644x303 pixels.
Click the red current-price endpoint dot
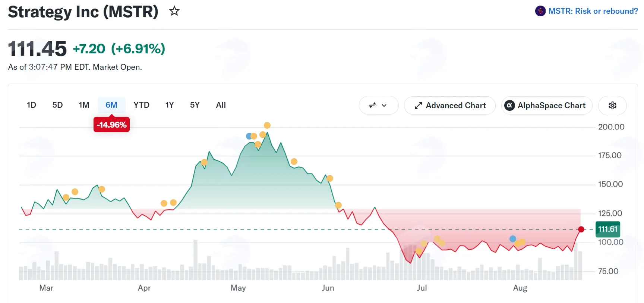tap(581, 229)
